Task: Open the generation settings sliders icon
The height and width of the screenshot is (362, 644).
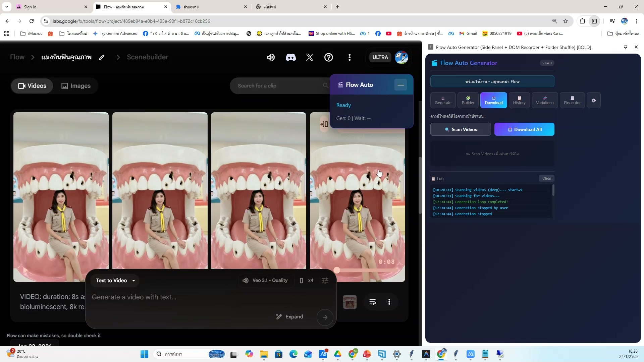Action: tap(325, 281)
